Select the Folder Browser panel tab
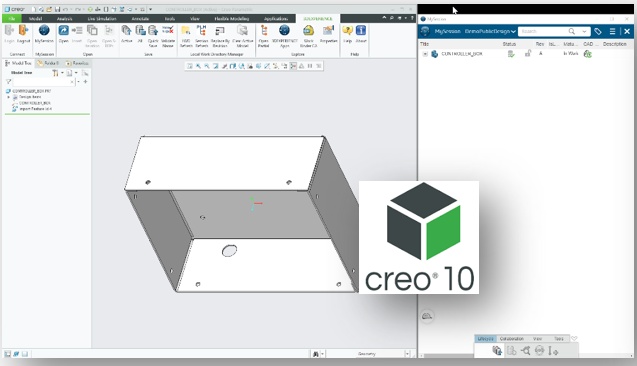The image size is (637, 366). coord(48,63)
